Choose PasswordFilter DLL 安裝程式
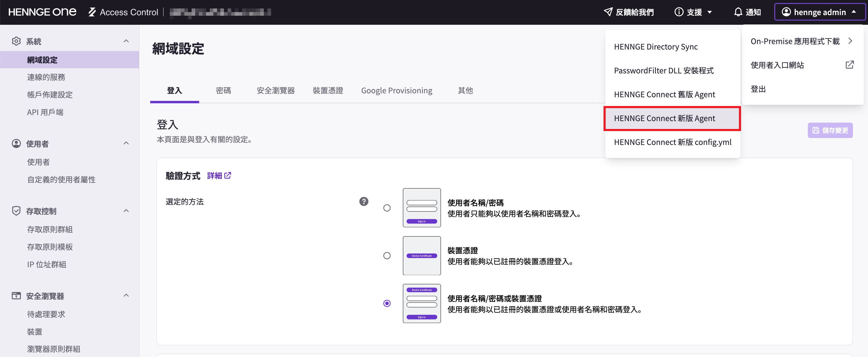868x357 pixels. point(672,70)
